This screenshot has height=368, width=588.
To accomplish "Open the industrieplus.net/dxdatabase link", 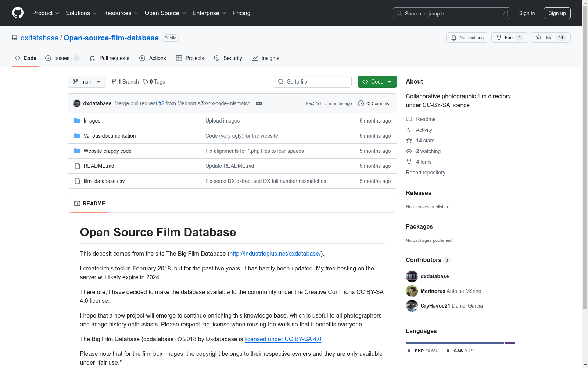I will pyautogui.click(x=275, y=254).
